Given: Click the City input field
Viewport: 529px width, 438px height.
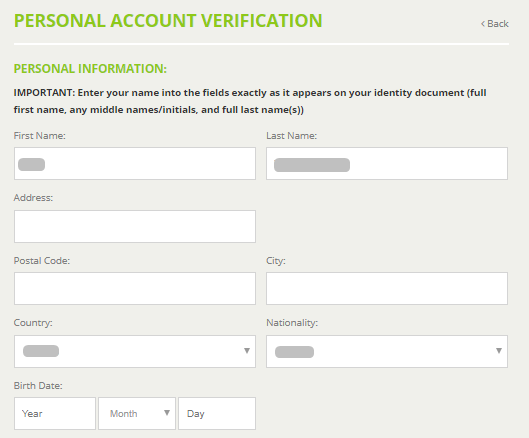Looking at the screenshot, I should [x=387, y=289].
